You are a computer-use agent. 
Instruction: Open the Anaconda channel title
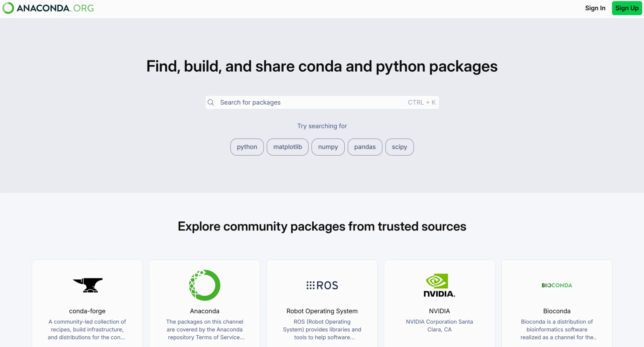point(205,311)
